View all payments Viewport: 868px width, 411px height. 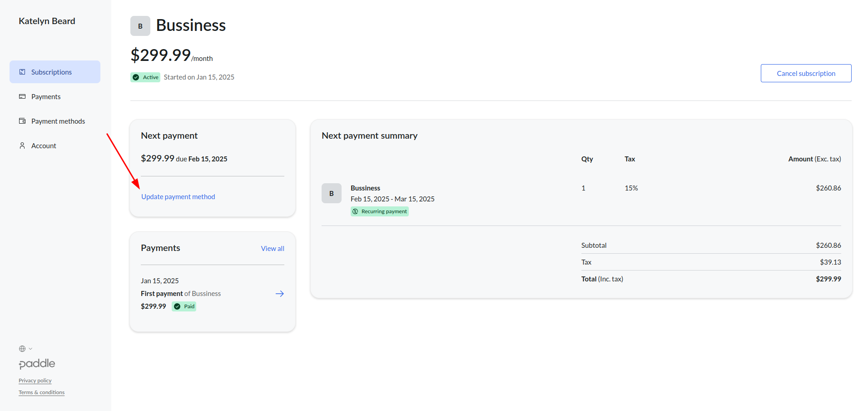coord(272,248)
